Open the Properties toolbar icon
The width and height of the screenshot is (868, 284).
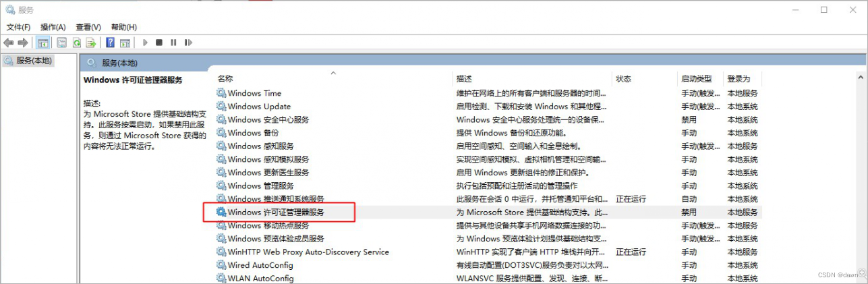point(61,42)
